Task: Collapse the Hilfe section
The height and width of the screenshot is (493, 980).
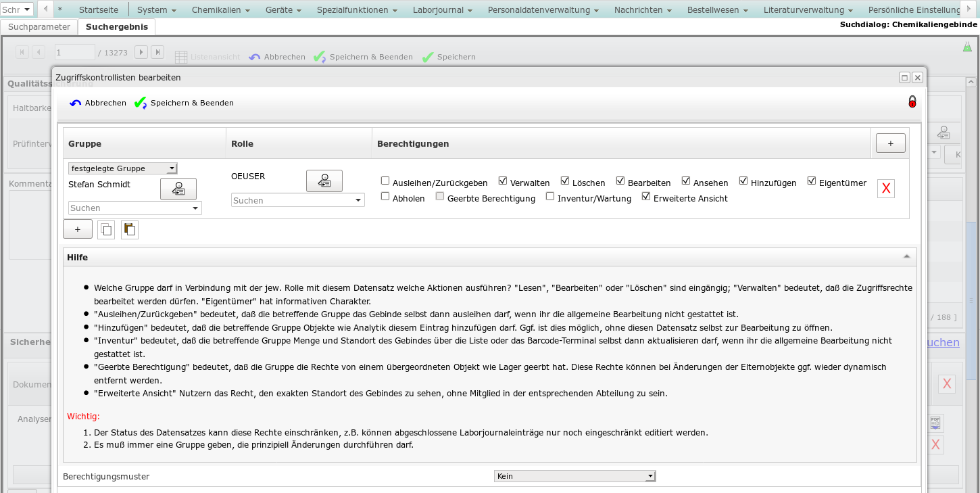Action: (906, 257)
